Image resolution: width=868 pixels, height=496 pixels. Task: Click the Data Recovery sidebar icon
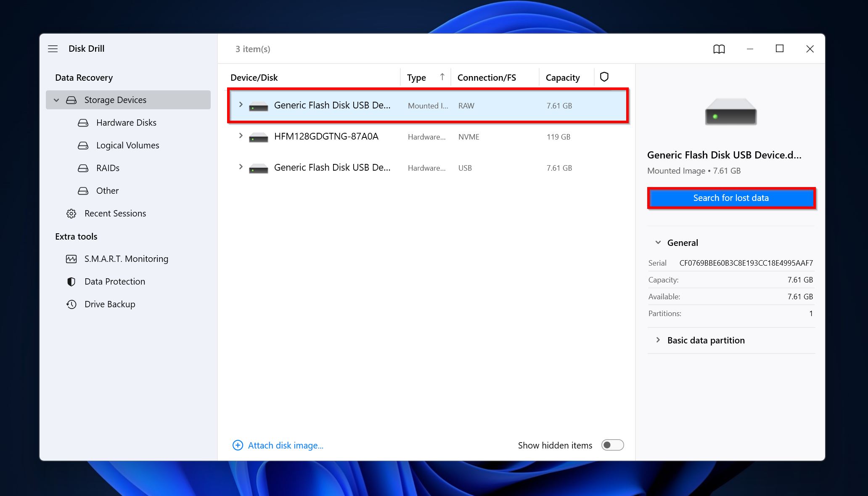pos(83,77)
